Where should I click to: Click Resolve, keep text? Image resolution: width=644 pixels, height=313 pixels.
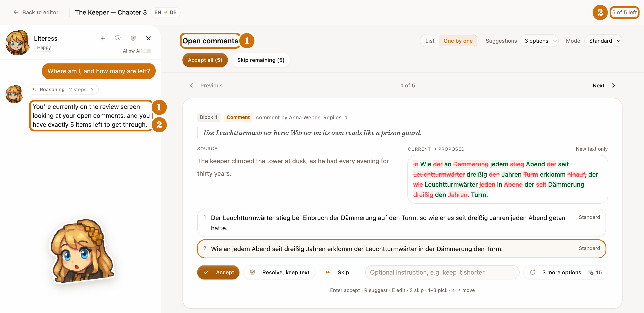pyautogui.click(x=279, y=272)
